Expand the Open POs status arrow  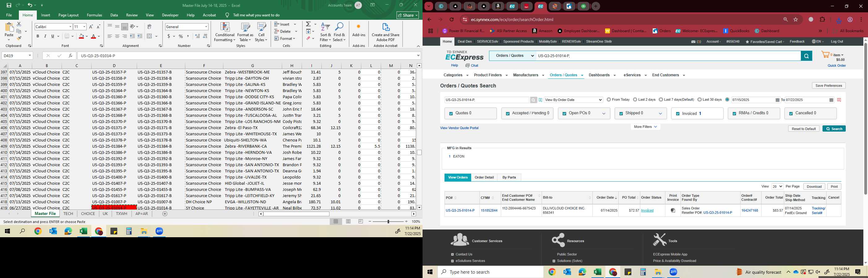[604, 114]
